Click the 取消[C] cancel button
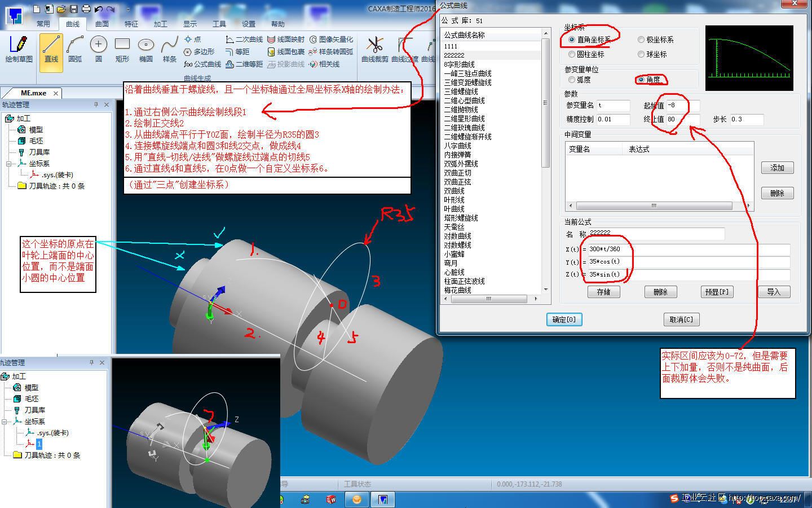The image size is (812, 508). [x=681, y=319]
